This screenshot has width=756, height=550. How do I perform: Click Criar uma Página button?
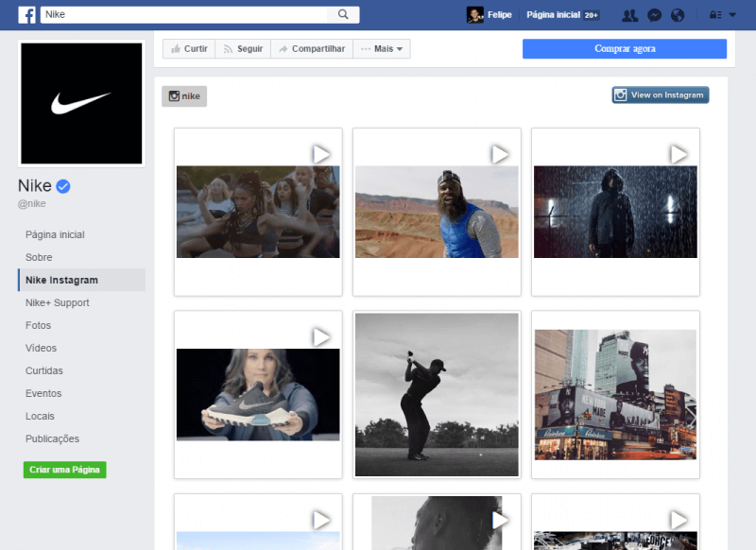tap(64, 470)
